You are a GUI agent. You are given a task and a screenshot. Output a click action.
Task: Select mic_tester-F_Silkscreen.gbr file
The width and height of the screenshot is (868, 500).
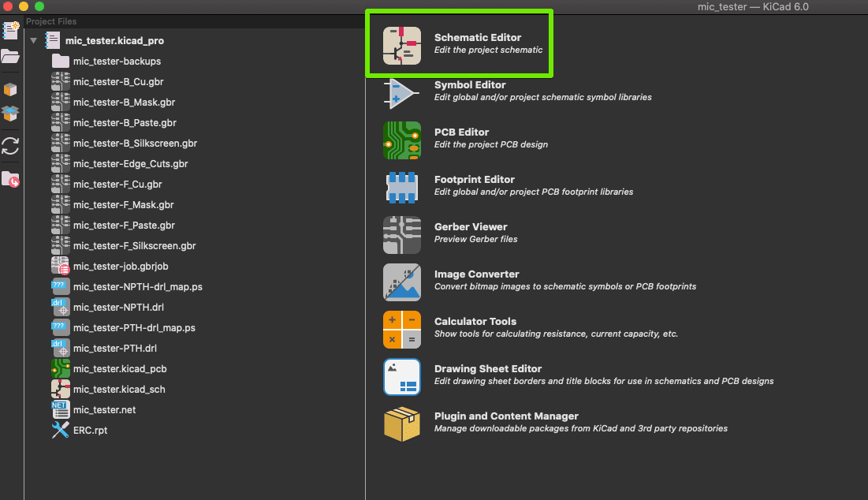135,245
